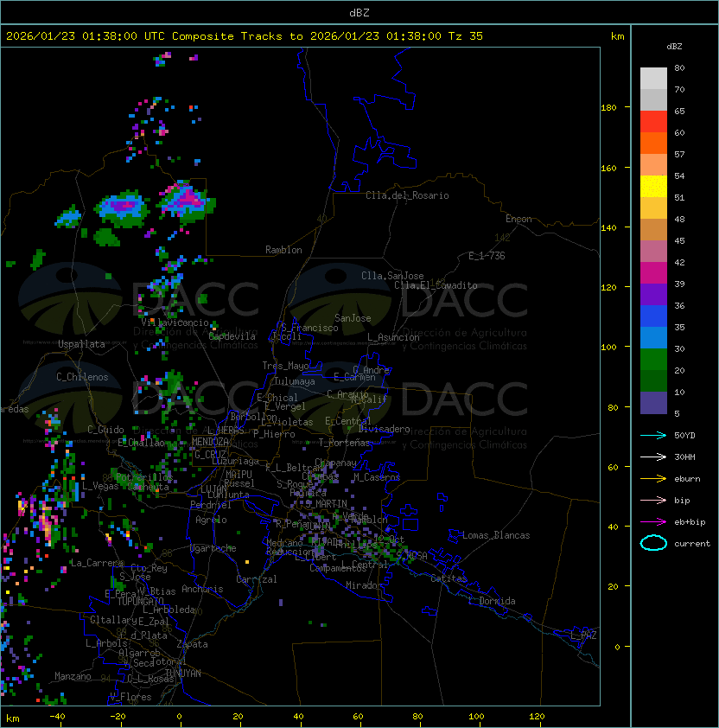Click the '120' tick on the horizontal axis
This screenshot has width=719, height=728.
[537, 717]
